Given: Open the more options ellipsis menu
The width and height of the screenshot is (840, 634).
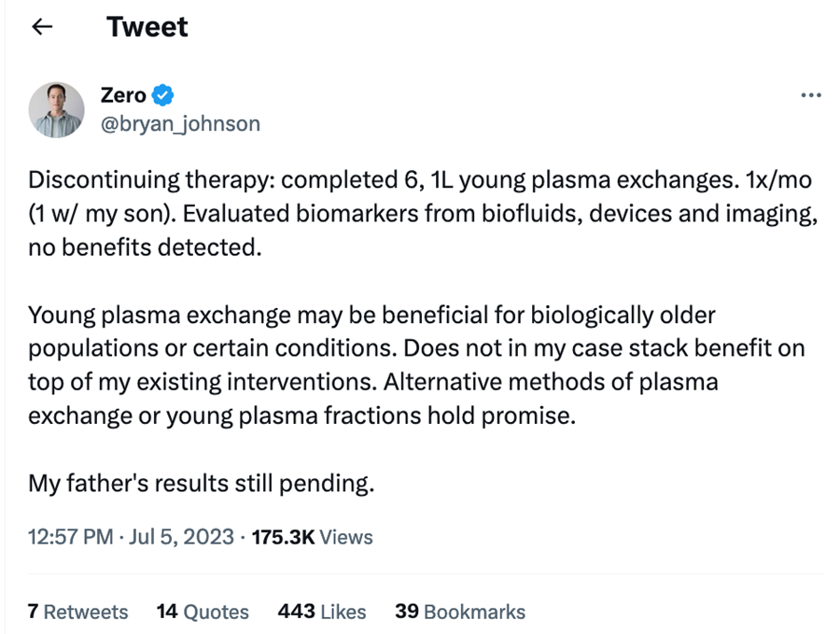Looking at the screenshot, I should (811, 95).
